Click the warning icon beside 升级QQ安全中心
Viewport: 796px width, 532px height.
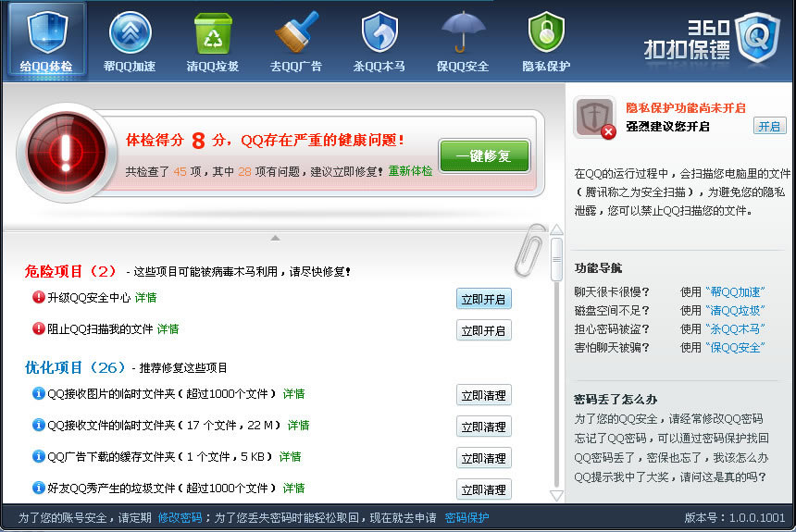click(39, 297)
